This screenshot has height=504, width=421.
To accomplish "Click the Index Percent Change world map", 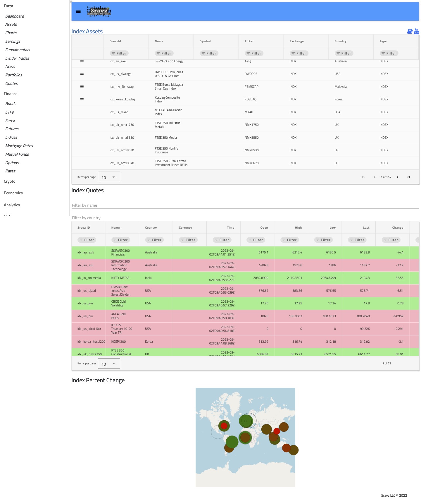I will (x=245, y=437).
